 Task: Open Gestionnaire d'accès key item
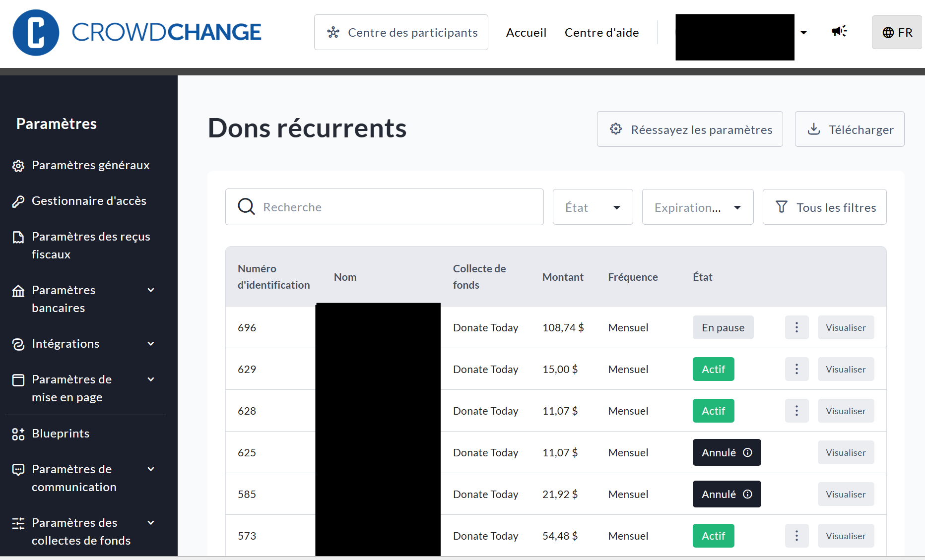88,201
